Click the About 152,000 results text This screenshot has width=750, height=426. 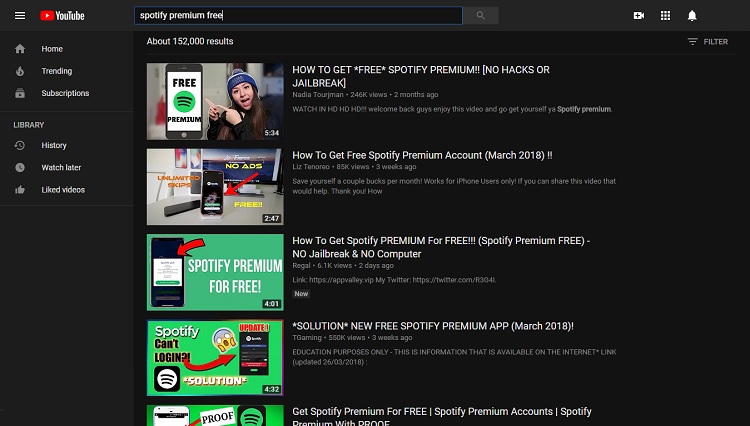coord(190,42)
